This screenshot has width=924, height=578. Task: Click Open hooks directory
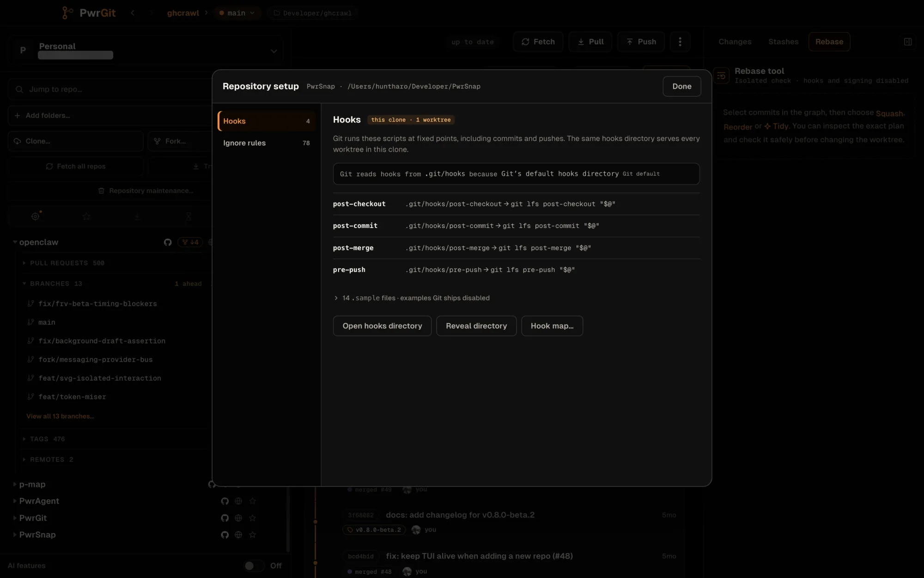(382, 326)
